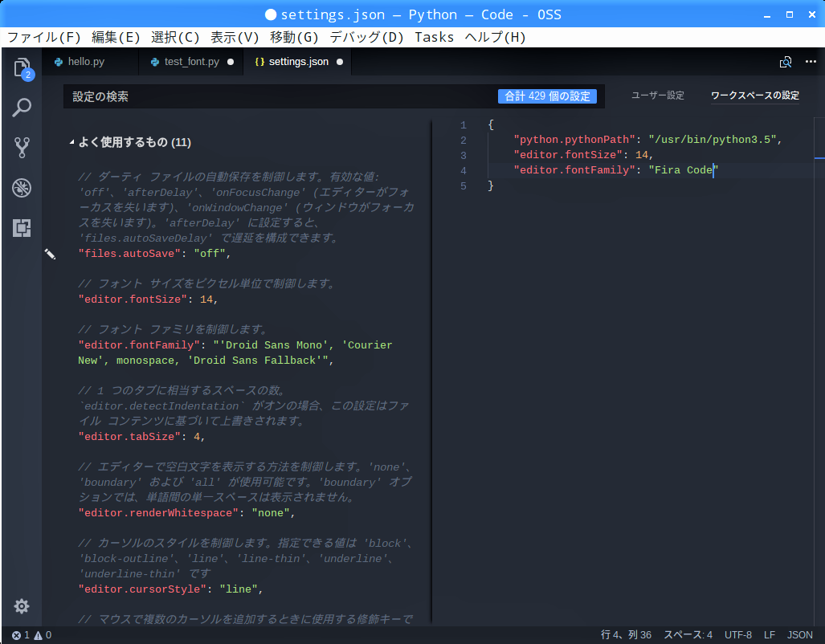Open the Explorer view in activity bar
Viewport: 825px width, 644px height.
click(22, 67)
